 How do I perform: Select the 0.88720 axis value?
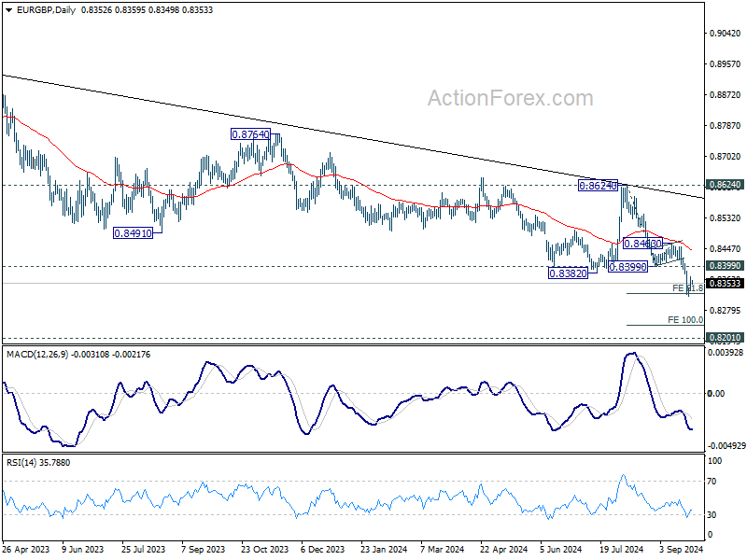(726, 95)
